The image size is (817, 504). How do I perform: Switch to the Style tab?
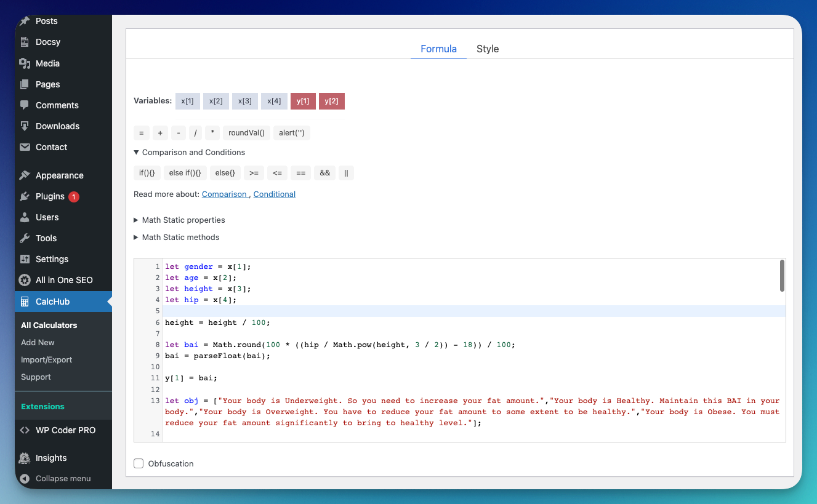[488, 49]
